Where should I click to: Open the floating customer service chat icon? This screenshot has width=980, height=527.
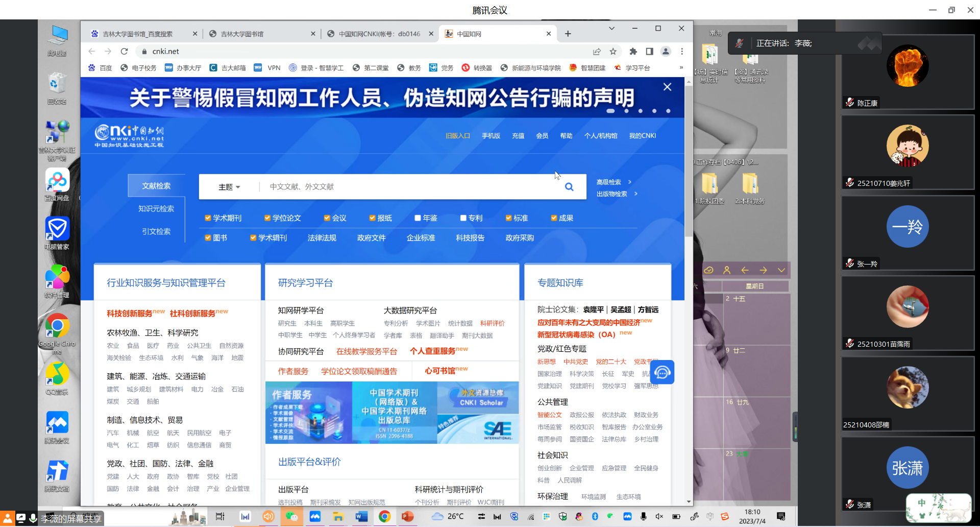click(x=662, y=372)
